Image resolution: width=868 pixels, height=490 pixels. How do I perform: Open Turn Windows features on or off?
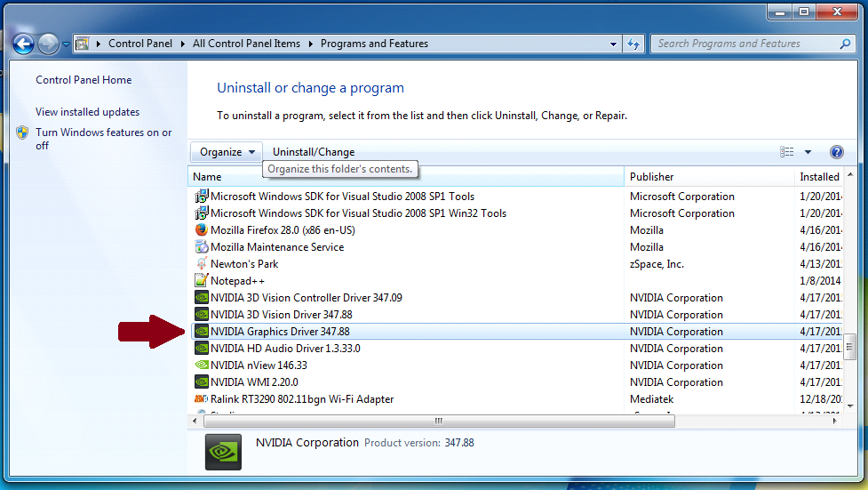pyautogui.click(x=104, y=139)
